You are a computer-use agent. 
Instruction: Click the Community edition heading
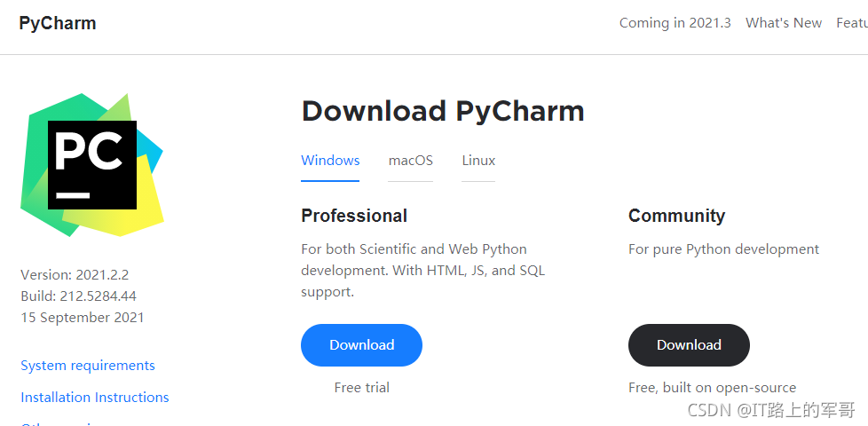click(676, 215)
